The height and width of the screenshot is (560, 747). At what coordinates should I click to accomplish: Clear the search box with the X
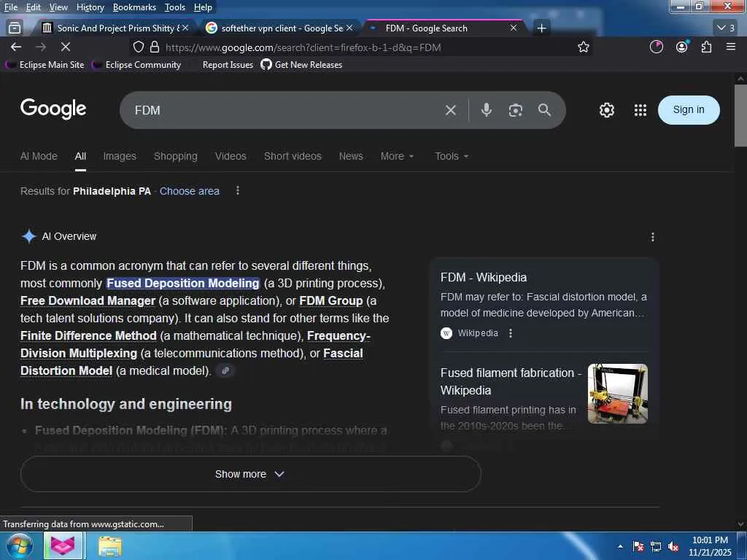click(x=450, y=111)
